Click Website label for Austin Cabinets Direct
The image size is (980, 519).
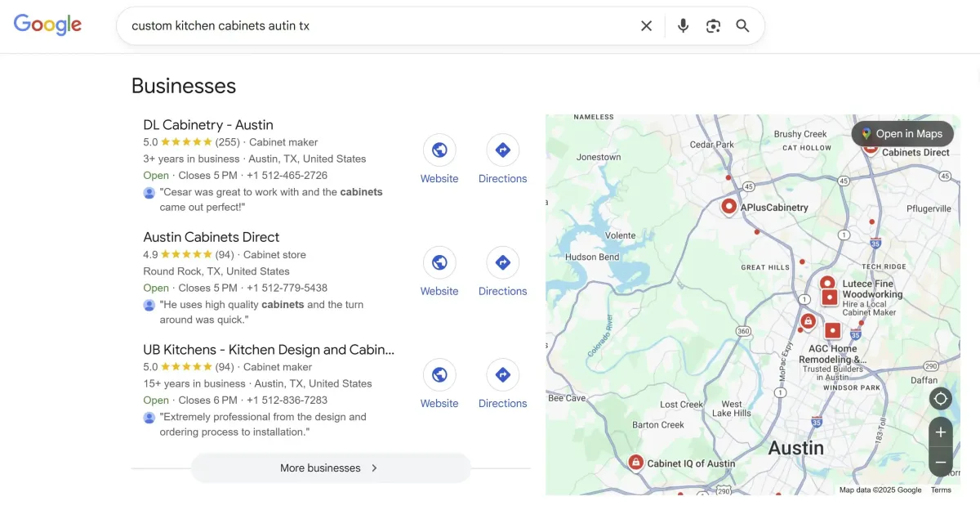439,291
